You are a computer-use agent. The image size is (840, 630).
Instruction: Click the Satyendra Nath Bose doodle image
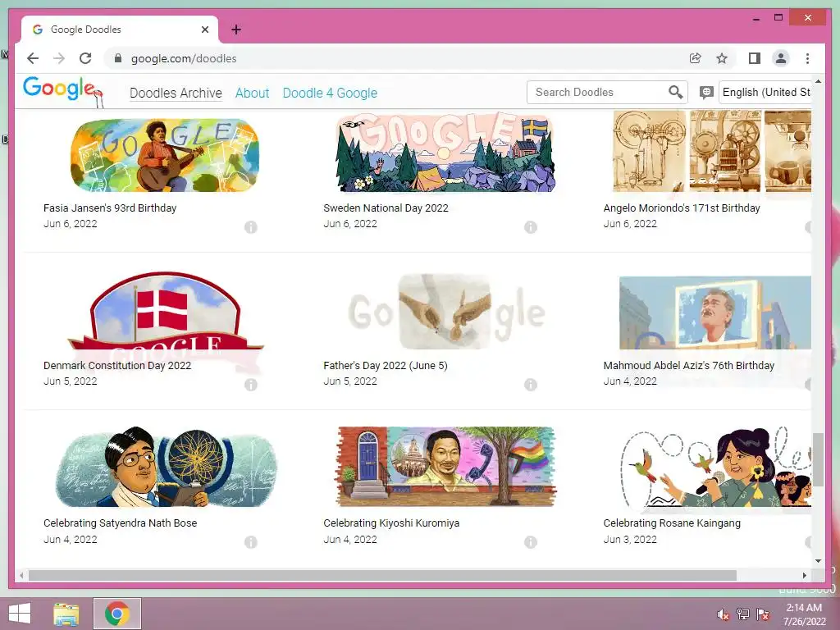pyautogui.click(x=167, y=467)
